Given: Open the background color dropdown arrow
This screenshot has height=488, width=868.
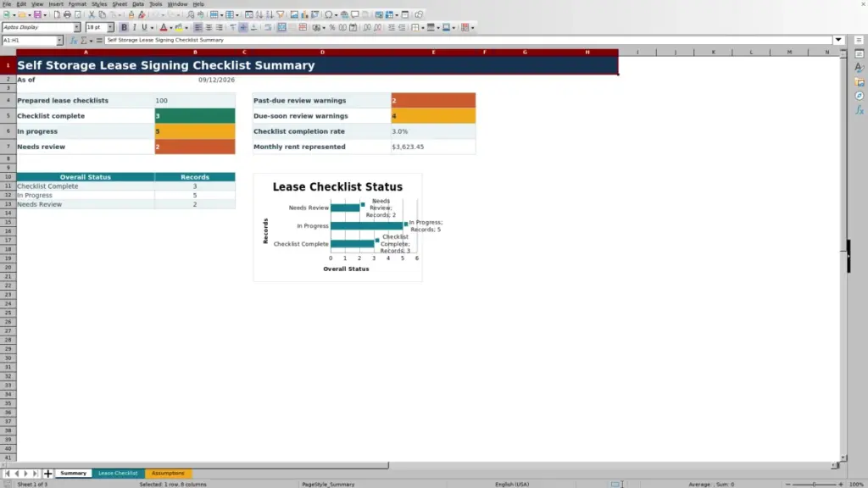Looking at the screenshot, I should click(x=186, y=28).
